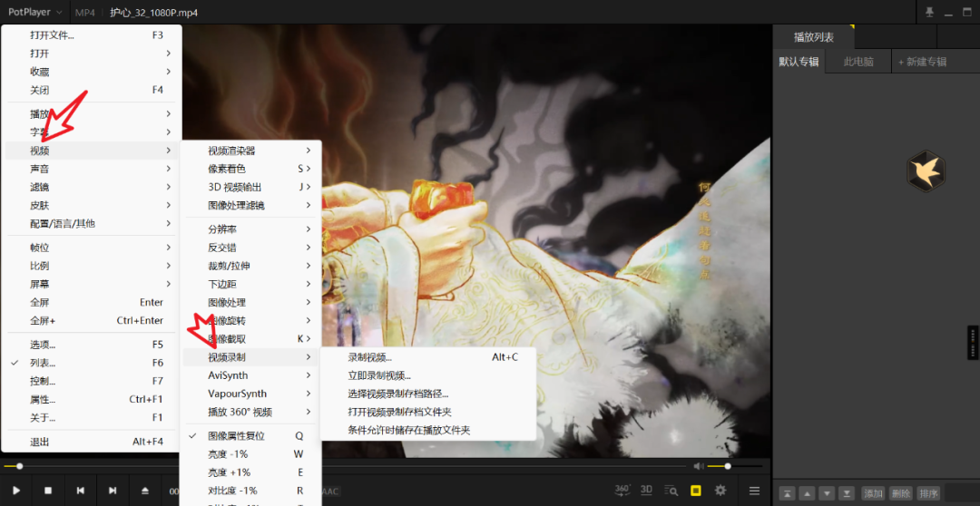Image resolution: width=980 pixels, height=506 pixels.
Task: Select 录制视频... menu entry
Action: (x=428, y=357)
